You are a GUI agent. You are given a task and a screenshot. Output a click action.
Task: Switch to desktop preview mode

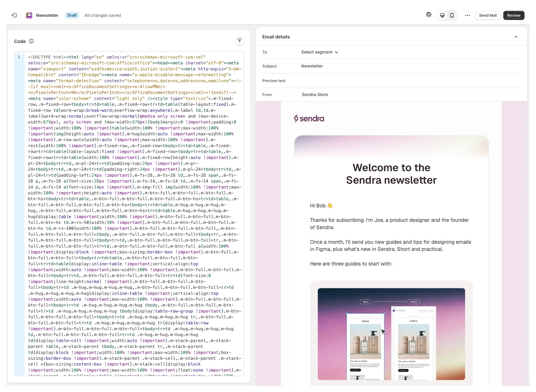pyautogui.click(x=442, y=15)
